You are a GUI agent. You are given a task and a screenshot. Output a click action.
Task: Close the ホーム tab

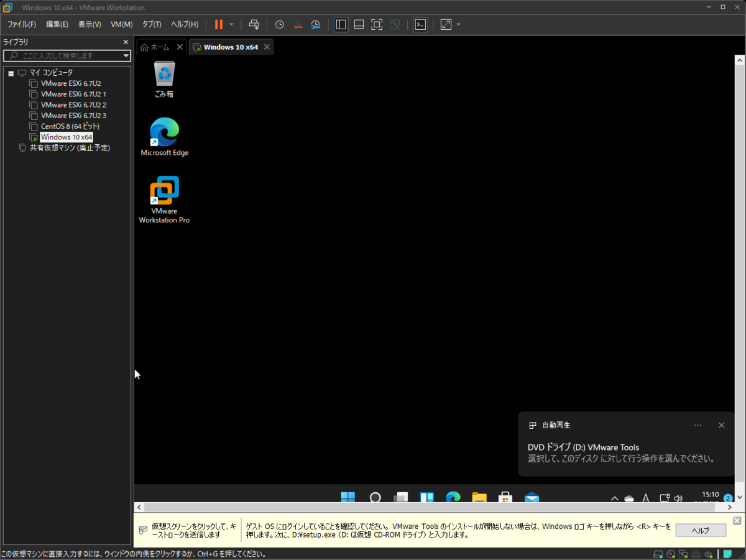(x=180, y=47)
